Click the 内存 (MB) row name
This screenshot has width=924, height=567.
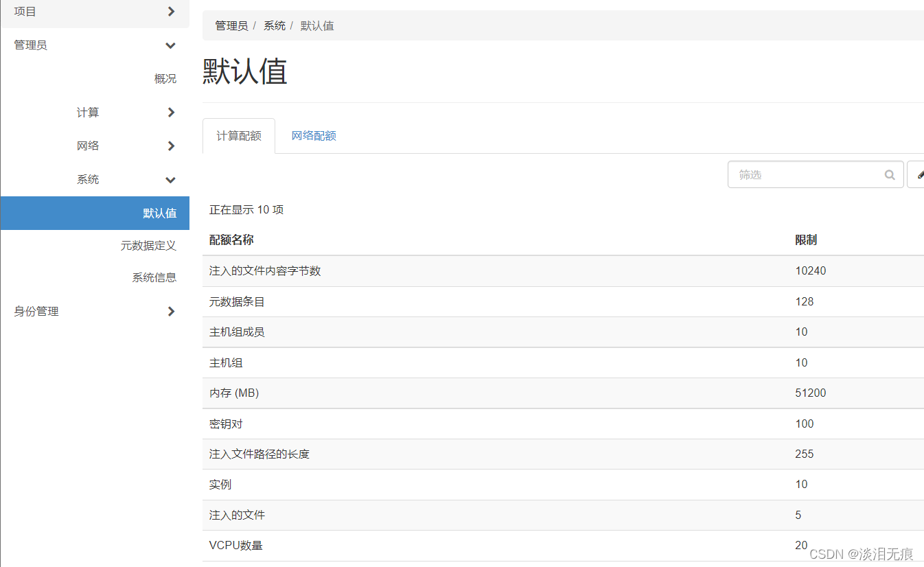(234, 393)
